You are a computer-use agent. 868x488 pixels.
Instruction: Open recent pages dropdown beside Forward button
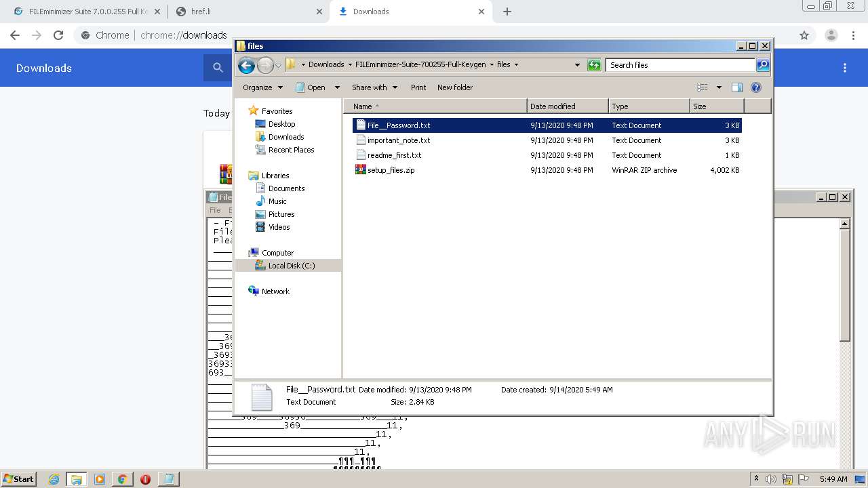pos(278,65)
